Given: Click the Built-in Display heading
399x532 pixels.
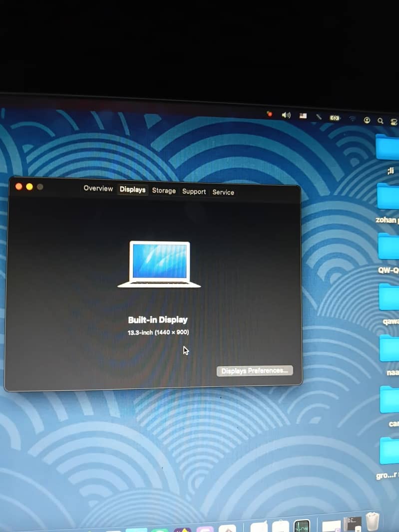Looking at the screenshot, I should pyautogui.click(x=158, y=320).
